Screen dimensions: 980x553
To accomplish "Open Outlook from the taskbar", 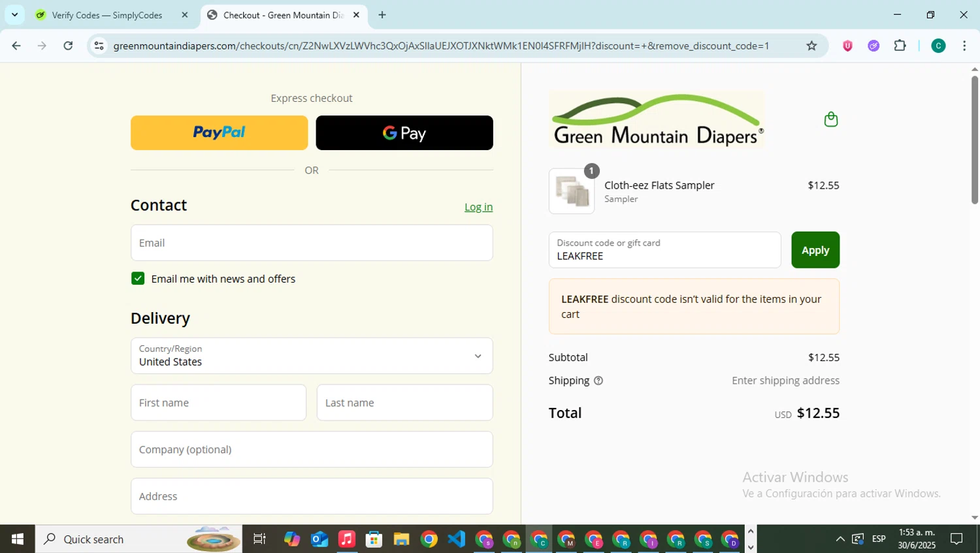I will pyautogui.click(x=319, y=539).
